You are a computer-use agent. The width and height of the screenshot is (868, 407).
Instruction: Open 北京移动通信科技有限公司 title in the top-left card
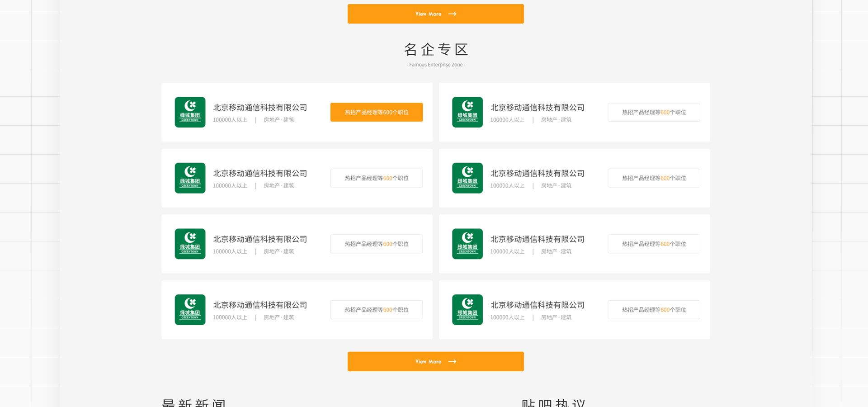[260, 108]
